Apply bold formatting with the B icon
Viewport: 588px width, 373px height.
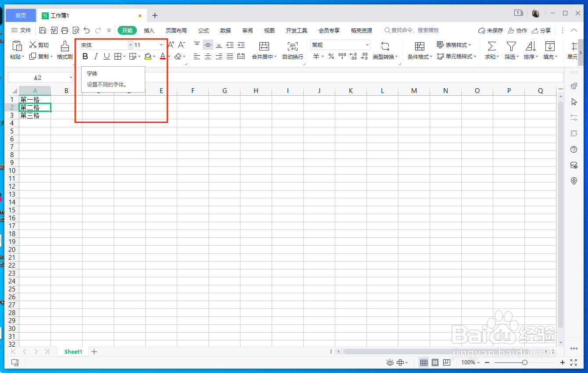(x=85, y=56)
